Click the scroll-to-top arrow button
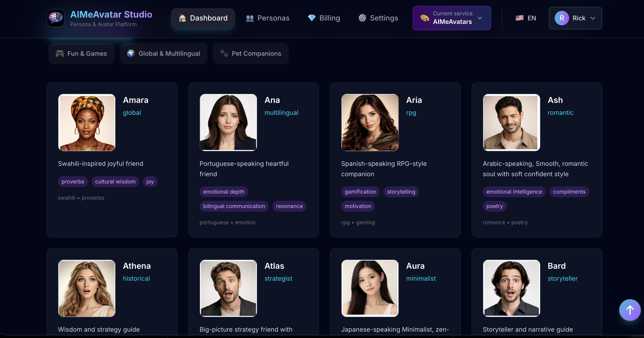The width and height of the screenshot is (644, 338). [630, 310]
